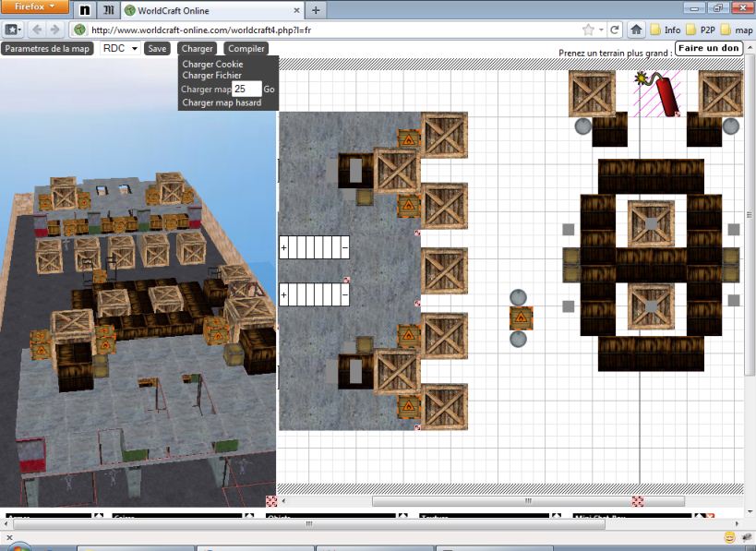
Task: Choose Charger map hasard
Action: pos(222,102)
